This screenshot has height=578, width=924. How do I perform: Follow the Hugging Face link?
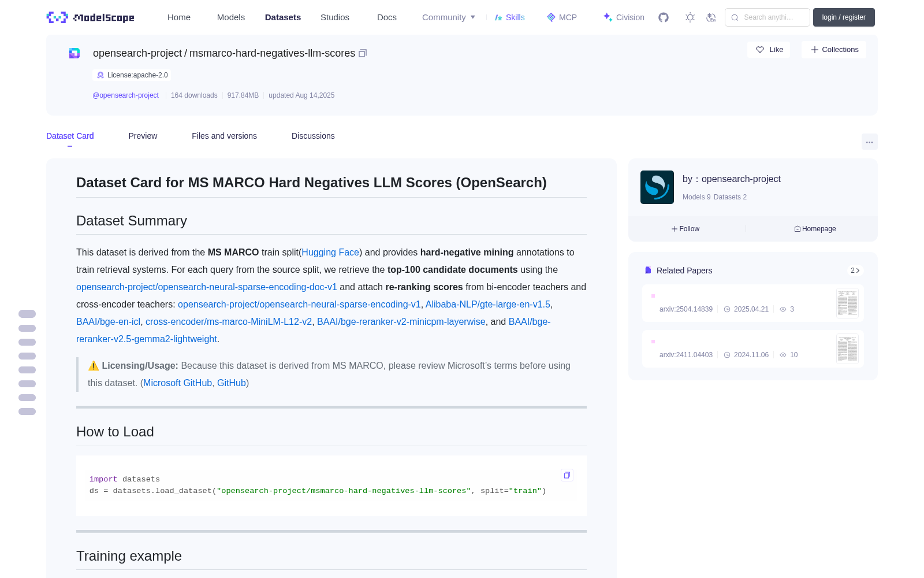(x=330, y=253)
